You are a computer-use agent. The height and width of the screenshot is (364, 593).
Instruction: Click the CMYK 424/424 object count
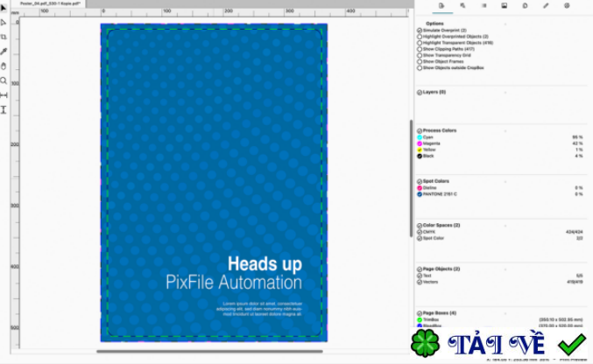click(574, 232)
